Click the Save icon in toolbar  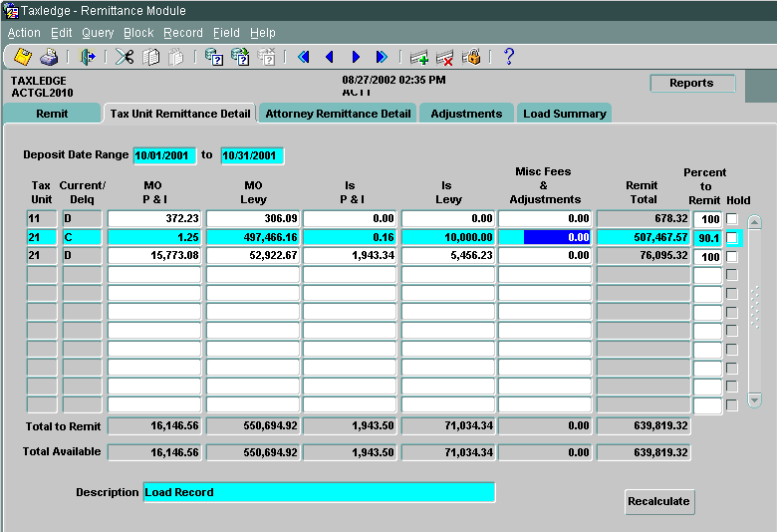(22, 57)
